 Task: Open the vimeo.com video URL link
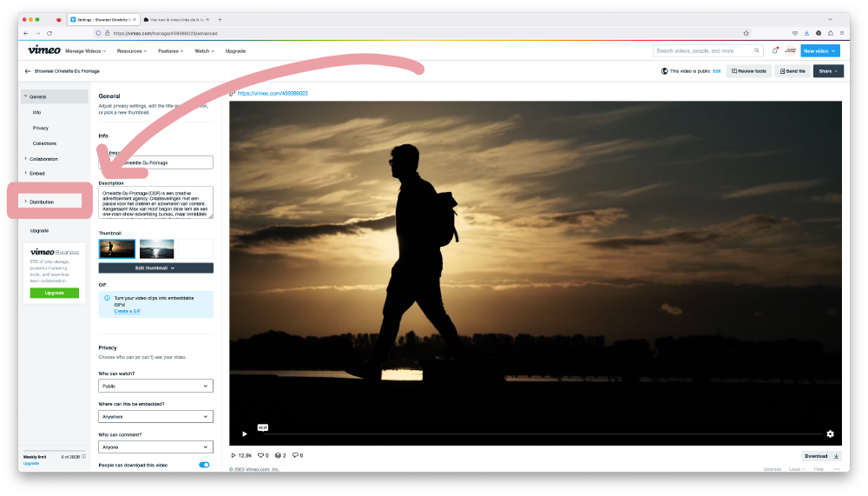[x=273, y=94]
